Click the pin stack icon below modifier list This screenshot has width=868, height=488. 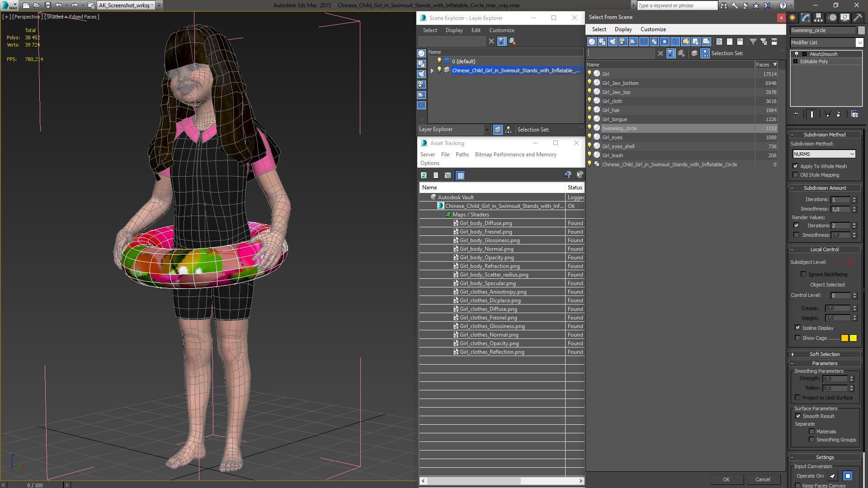pos(796,114)
